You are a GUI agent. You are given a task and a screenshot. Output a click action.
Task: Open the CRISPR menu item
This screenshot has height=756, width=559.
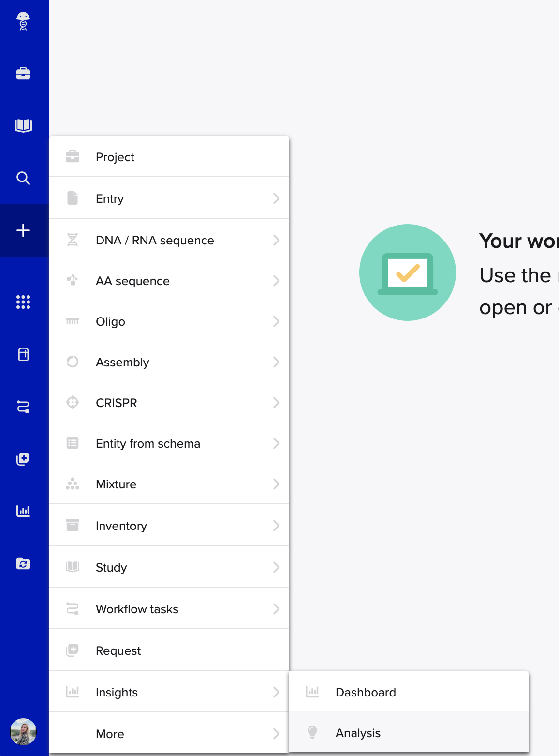pos(117,403)
